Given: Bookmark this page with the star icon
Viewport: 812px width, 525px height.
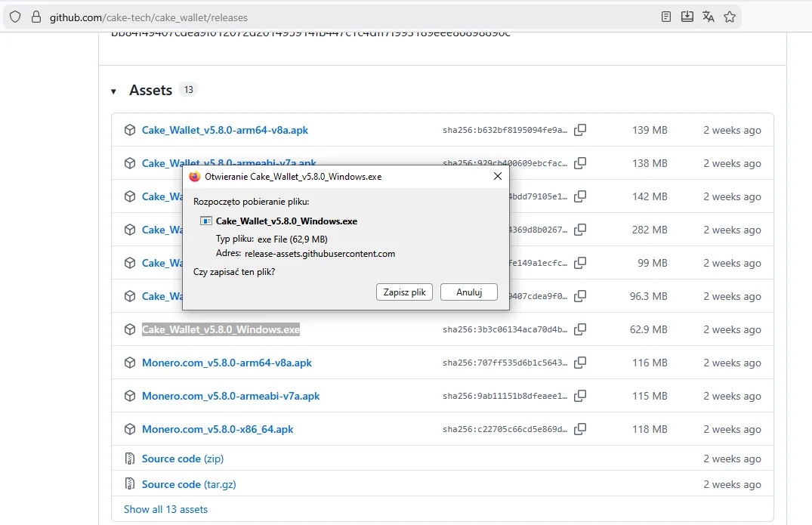Looking at the screenshot, I should [730, 17].
